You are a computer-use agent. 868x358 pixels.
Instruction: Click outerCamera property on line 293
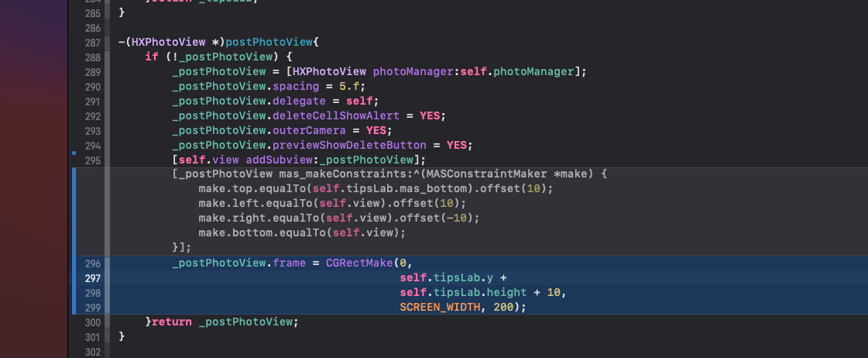coord(310,131)
